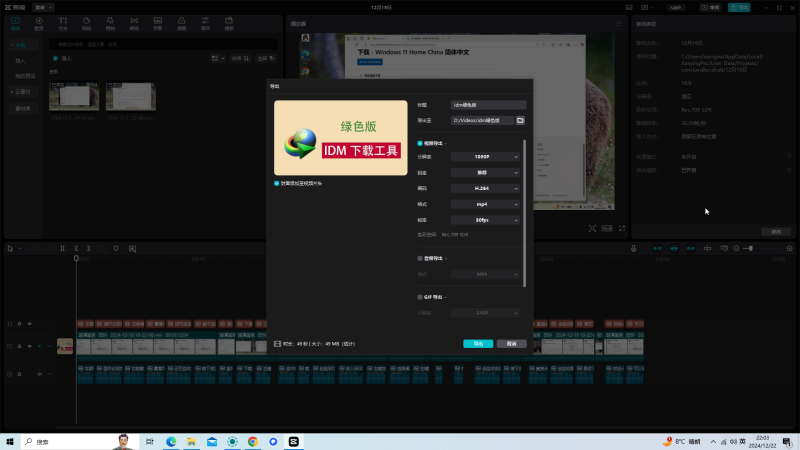The image size is (800, 450).
Task: Adjust the timeline zoom slider
Action: 763,248
